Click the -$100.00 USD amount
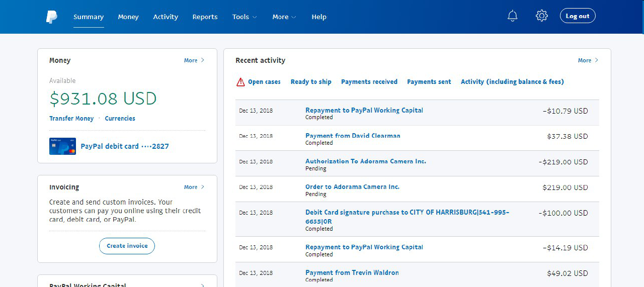Screen dimensions: 644x287 coord(563,213)
